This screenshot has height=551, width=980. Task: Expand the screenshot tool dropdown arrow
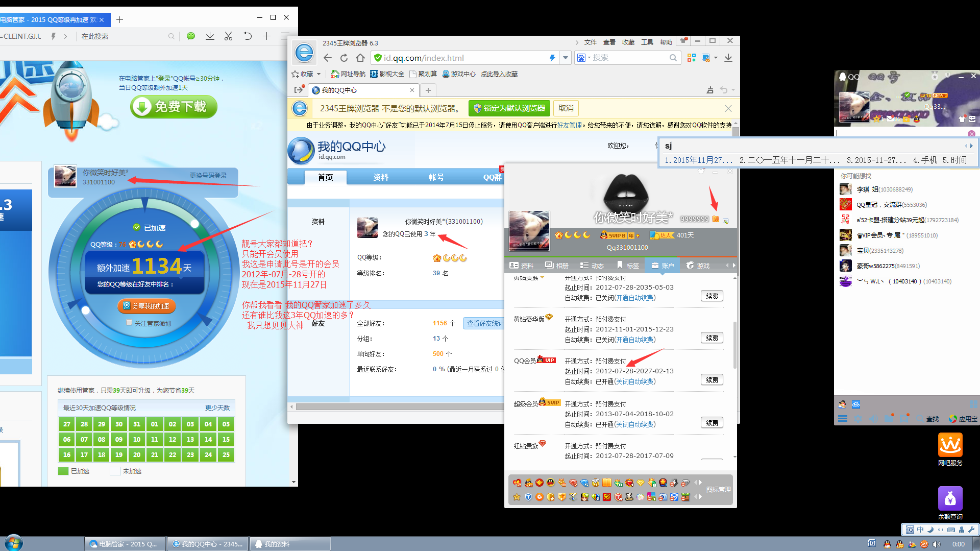[x=716, y=58]
